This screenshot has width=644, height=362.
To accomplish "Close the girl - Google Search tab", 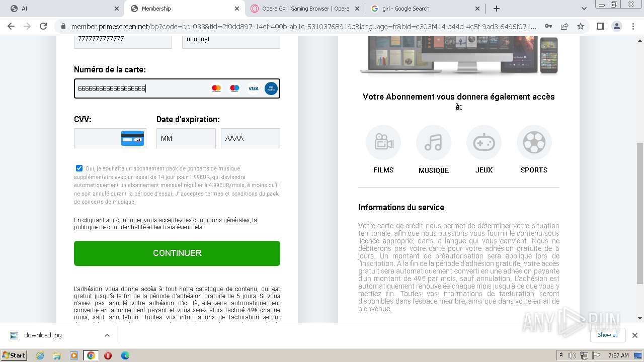I will pos(478,9).
